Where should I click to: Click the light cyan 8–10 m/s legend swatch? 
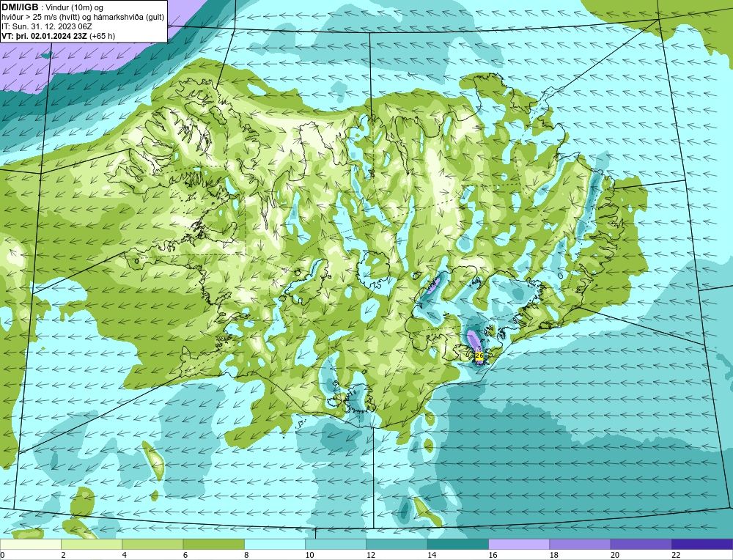pyautogui.click(x=275, y=545)
